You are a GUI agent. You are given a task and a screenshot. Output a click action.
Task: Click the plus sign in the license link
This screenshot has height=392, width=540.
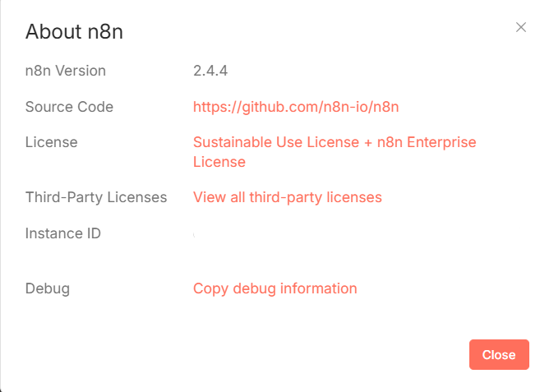(x=367, y=143)
